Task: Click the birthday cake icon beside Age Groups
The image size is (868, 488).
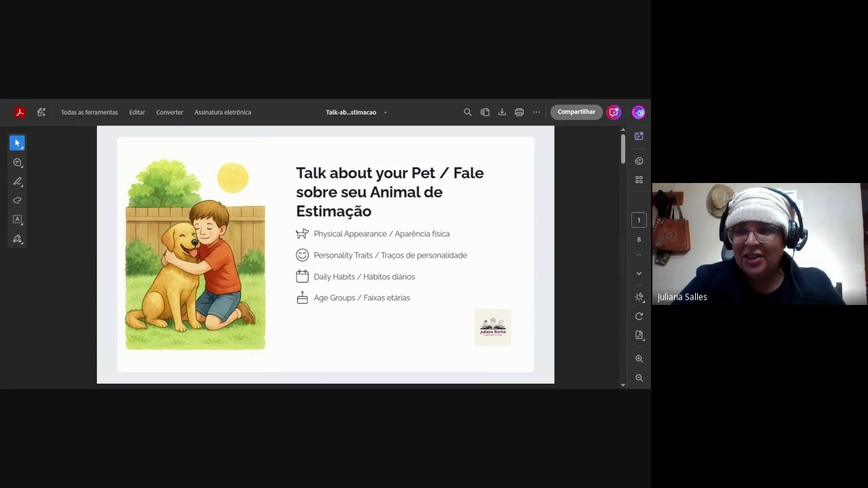Action: (x=302, y=298)
